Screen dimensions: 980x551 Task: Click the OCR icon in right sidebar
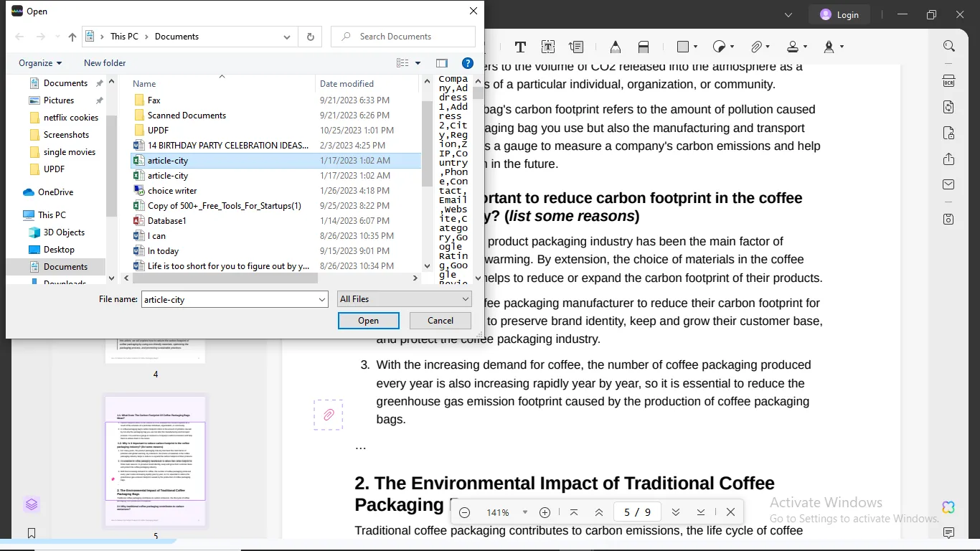click(x=948, y=80)
